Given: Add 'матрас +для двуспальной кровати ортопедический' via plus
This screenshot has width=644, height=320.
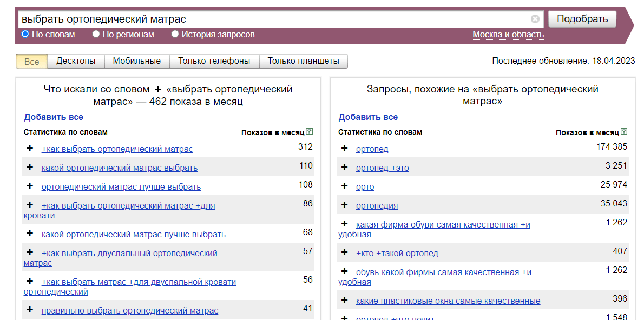Looking at the screenshot, I should click(x=30, y=281).
